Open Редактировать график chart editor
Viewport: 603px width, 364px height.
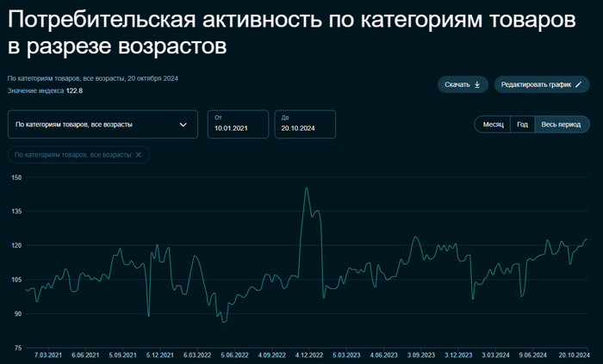542,84
